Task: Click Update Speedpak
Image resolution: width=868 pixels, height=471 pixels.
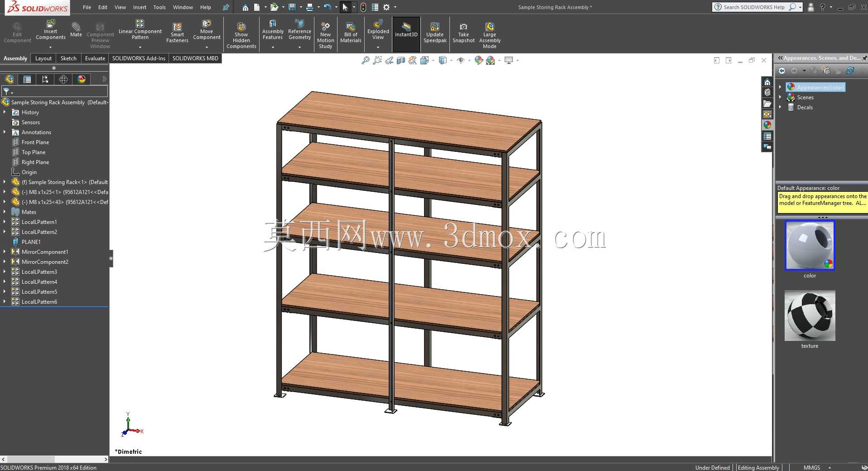Action: tap(435, 33)
